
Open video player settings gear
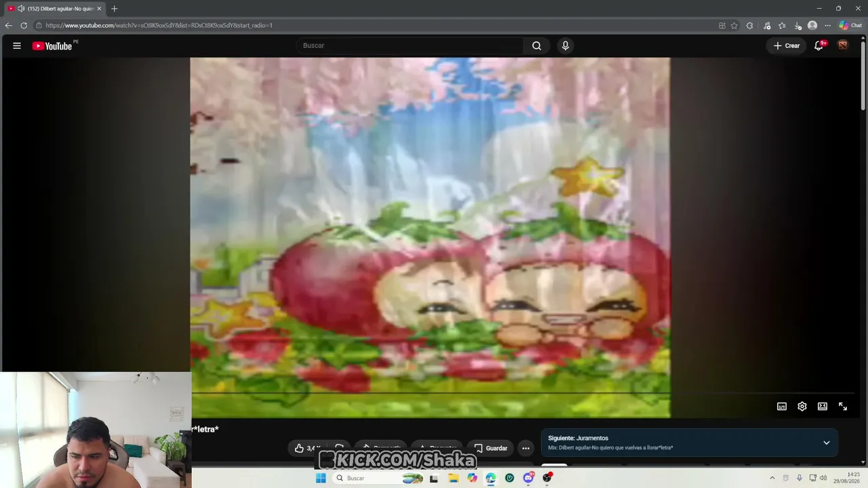(802, 407)
